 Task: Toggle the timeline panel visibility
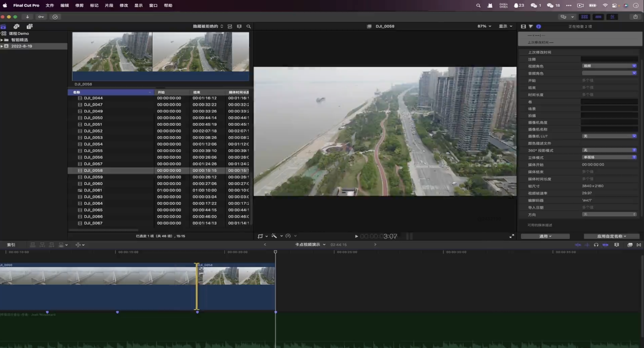(598, 17)
